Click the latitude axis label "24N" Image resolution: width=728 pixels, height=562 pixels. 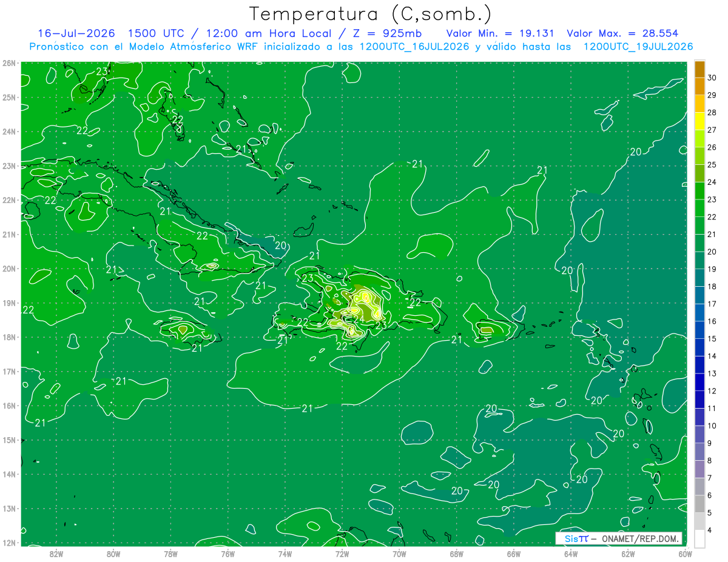coord(9,132)
